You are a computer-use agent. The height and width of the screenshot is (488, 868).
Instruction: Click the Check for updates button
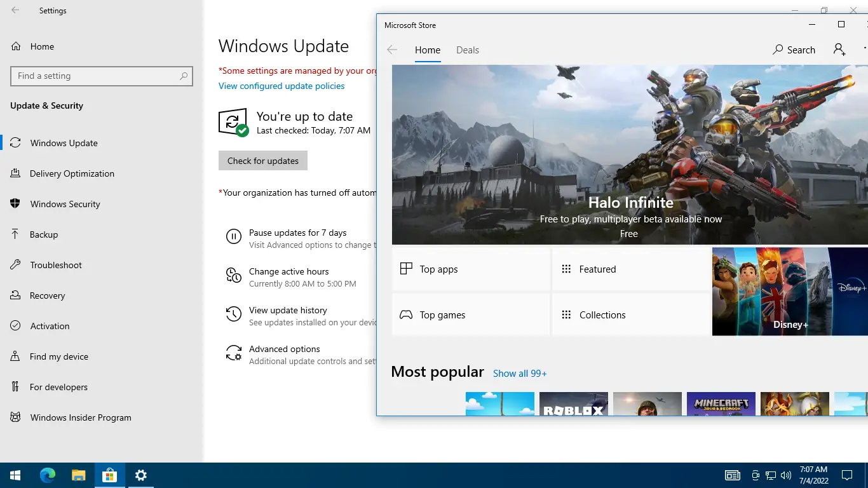tap(263, 161)
